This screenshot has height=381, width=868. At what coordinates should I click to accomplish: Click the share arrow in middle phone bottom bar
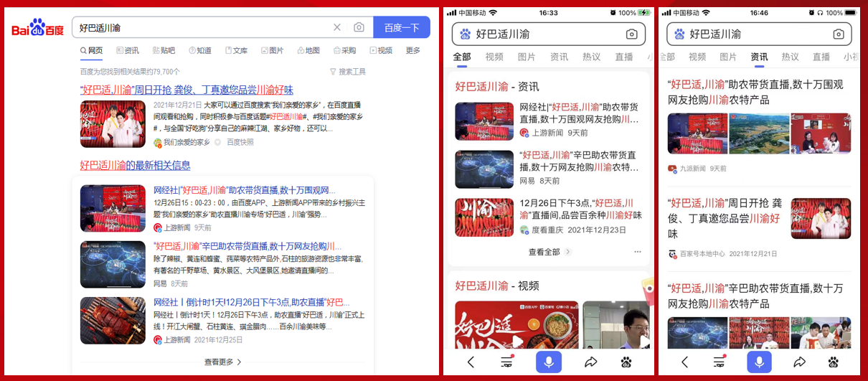coord(590,362)
